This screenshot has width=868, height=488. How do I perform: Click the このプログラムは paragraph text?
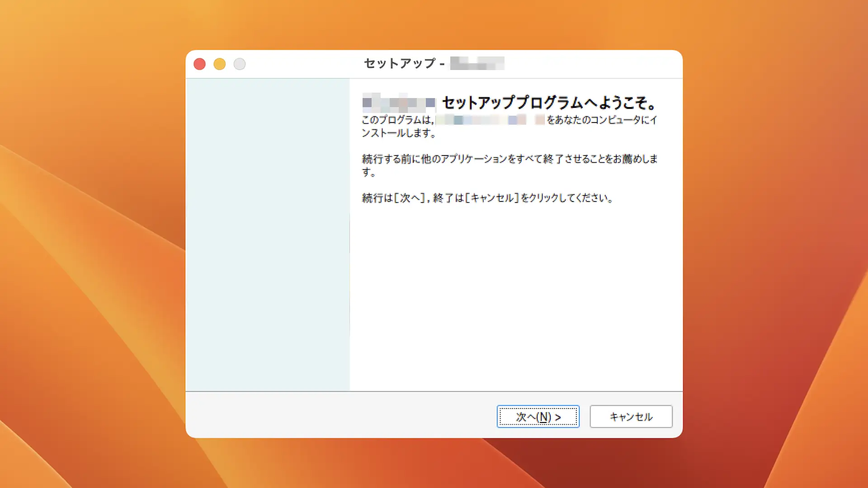click(x=397, y=120)
